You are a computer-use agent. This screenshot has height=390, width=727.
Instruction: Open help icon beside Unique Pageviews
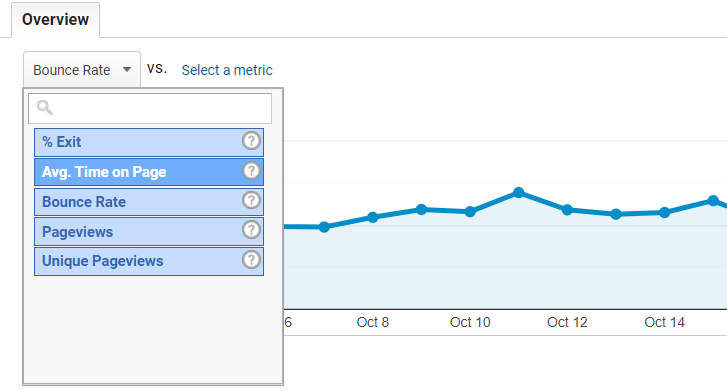point(251,260)
